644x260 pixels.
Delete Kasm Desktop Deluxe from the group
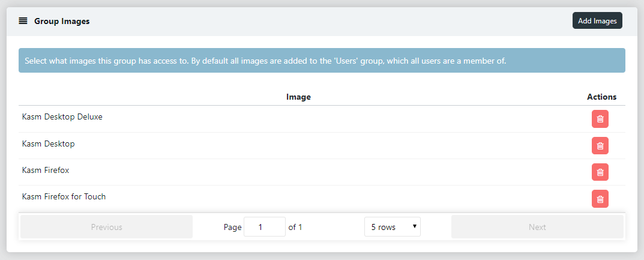click(x=600, y=119)
